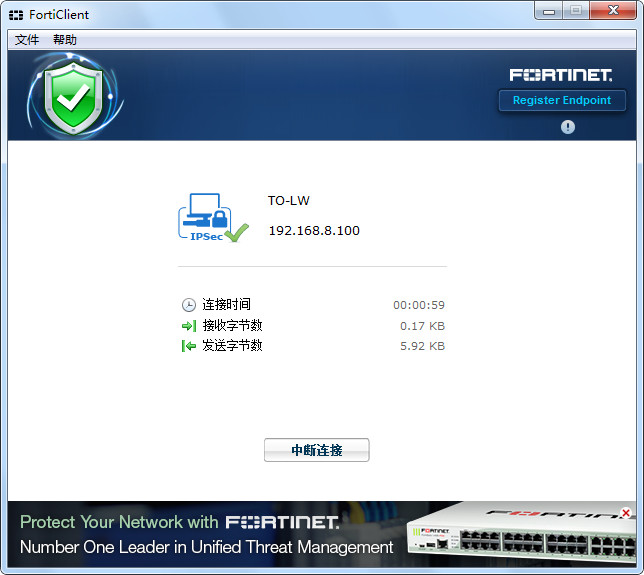Click the clock icon beside 连接时间
This screenshot has width=644, height=575.
189,305
